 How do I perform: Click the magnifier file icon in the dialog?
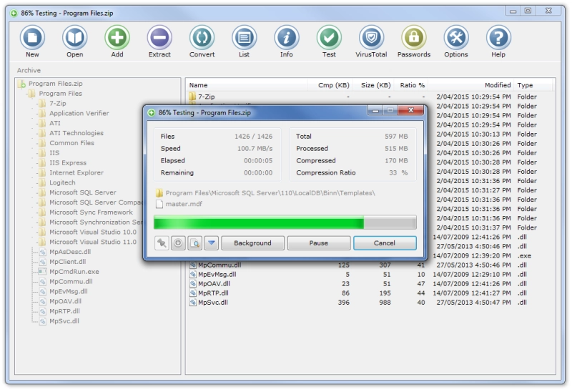pos(194,243)
